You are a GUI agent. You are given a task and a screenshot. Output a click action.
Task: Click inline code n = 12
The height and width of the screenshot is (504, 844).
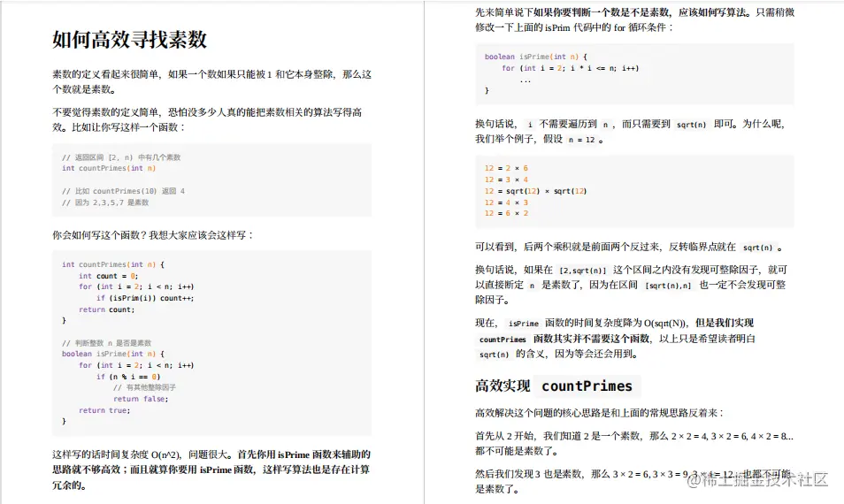[581, 140]
